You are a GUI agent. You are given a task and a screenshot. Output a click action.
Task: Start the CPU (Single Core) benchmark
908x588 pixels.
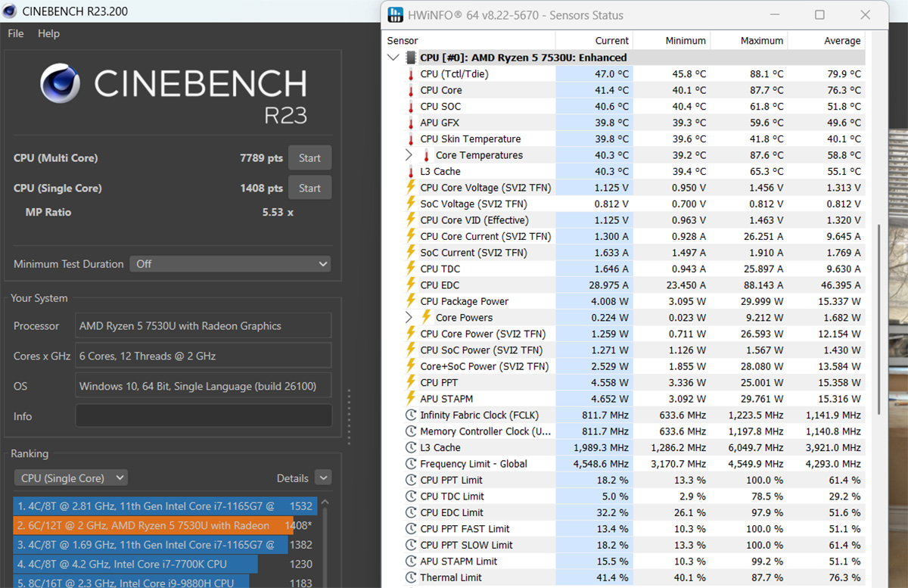pyautogui.click(x=309, y=188)
